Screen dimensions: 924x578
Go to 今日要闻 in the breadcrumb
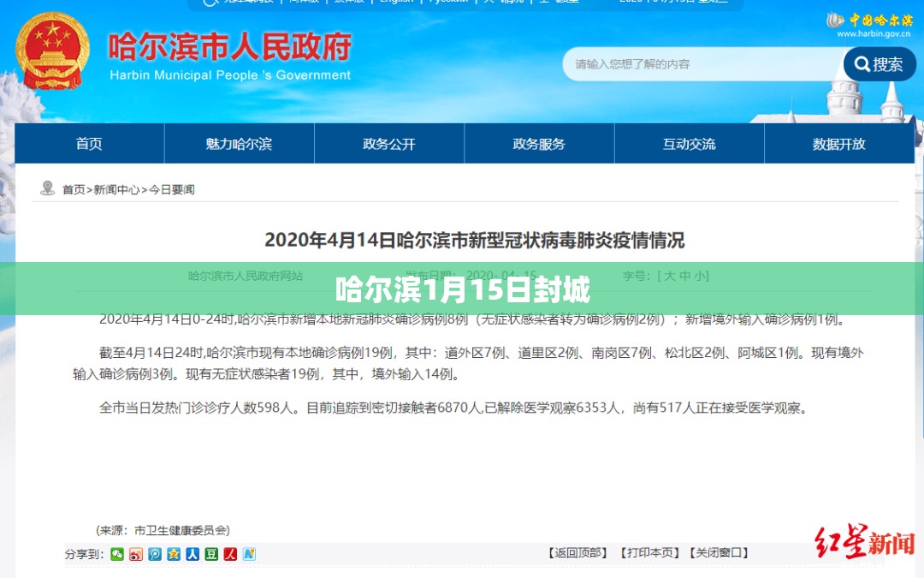click(171, 190)
